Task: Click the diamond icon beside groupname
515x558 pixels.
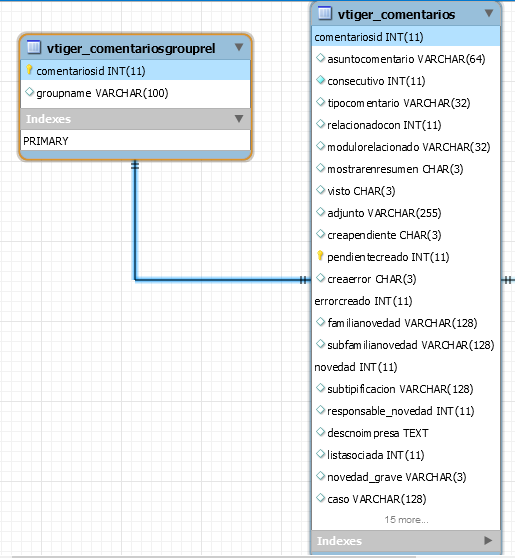Action: pos(30,92)
